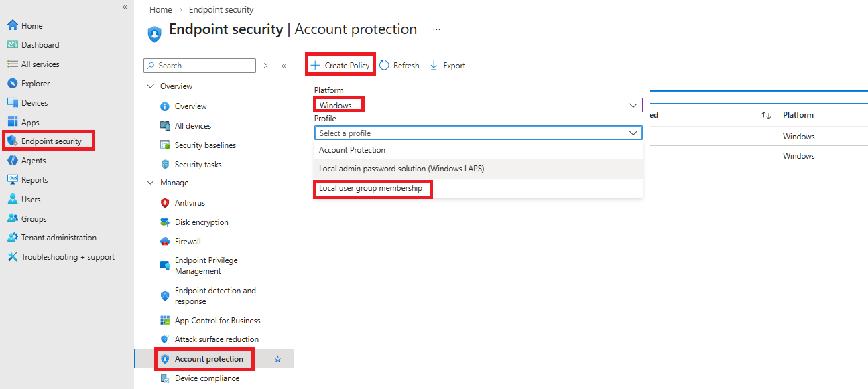Clear the search box with the X
The image size is (868, 389).
tap(265, 66)
